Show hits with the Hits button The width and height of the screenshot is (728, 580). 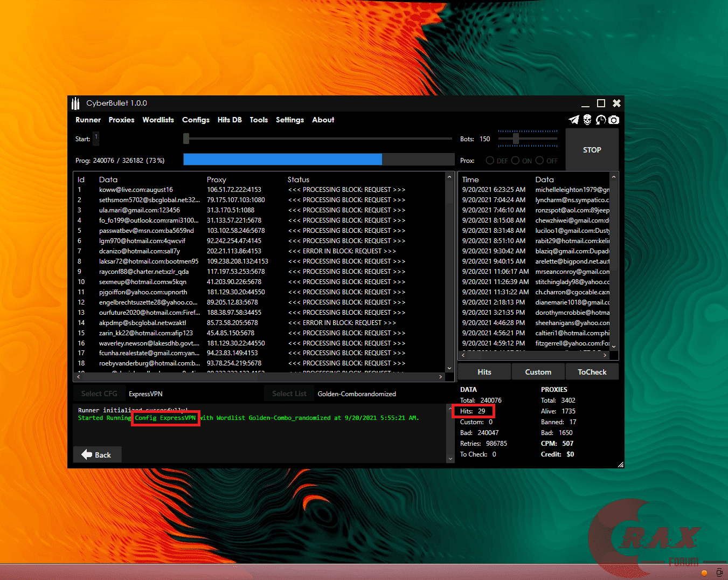pos(483,371)
